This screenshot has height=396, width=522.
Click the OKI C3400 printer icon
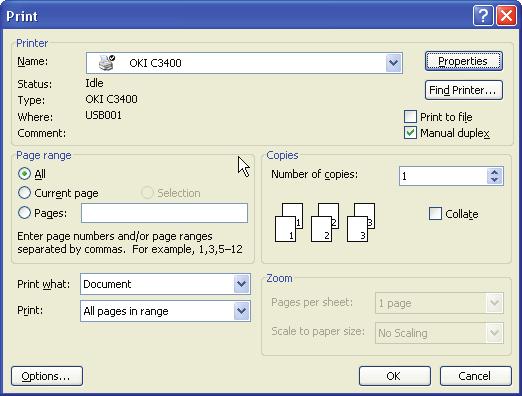pyautogui.click(x=107, y=63)
